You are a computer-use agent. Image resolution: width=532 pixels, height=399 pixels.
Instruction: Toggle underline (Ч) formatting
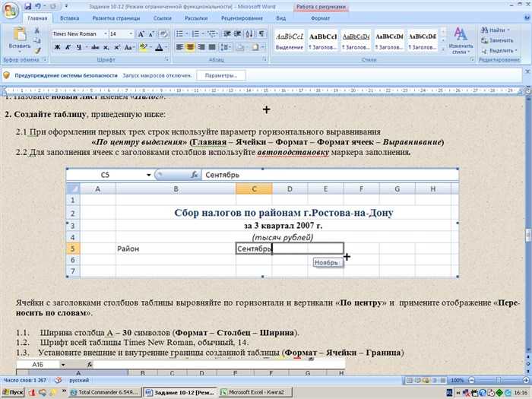tap(78, 47)
